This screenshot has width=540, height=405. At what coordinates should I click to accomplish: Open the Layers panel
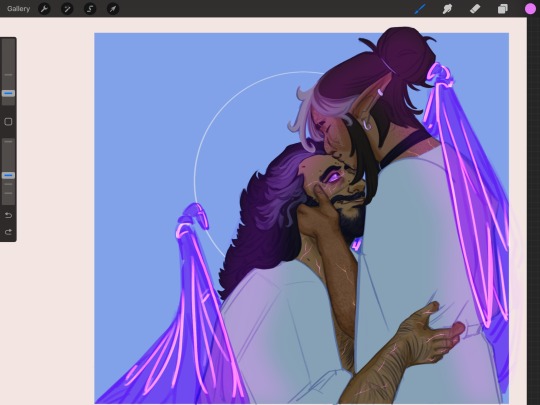pyautogui.click(x=502, y=9)
